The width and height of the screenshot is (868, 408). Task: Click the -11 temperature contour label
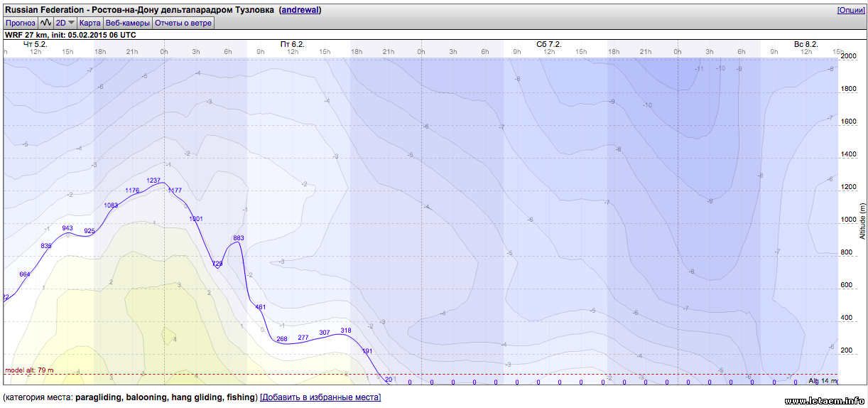(x=699, y=69)
